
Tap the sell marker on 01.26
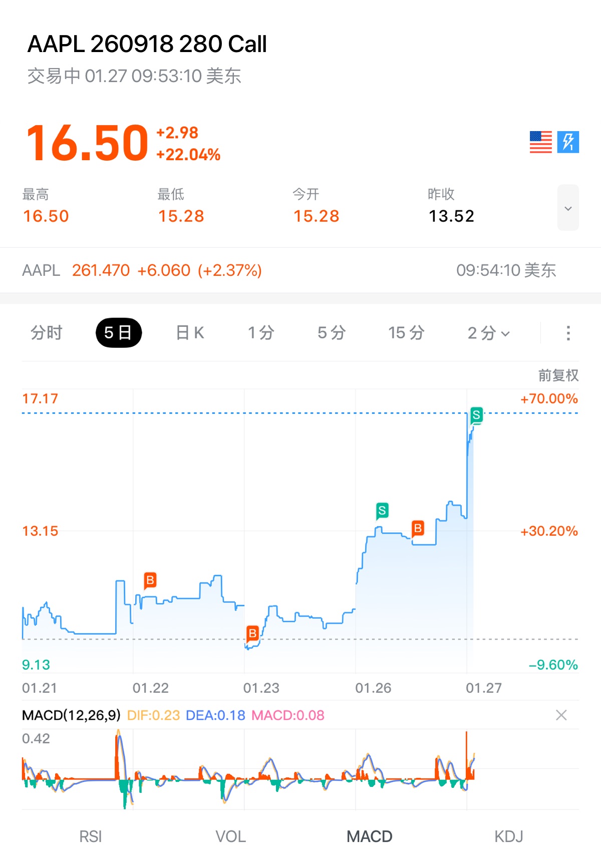(382, 511)
